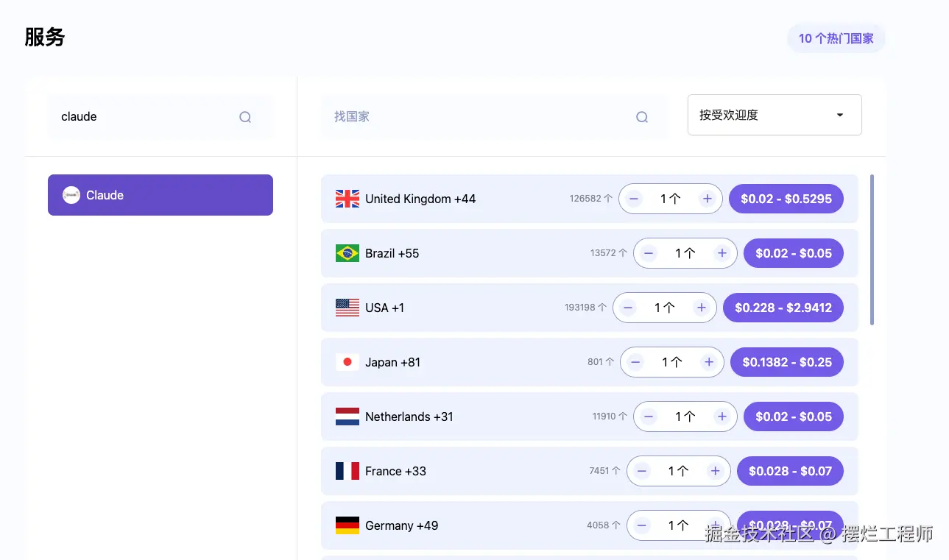Viewport: 949px width, 560px height.
Task: Increase quantity for Japan +81
Action: point(709,362)
